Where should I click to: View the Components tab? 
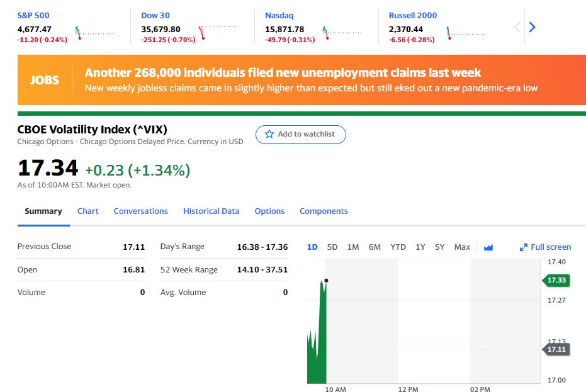pyautogui.click(x=324, y=211)
